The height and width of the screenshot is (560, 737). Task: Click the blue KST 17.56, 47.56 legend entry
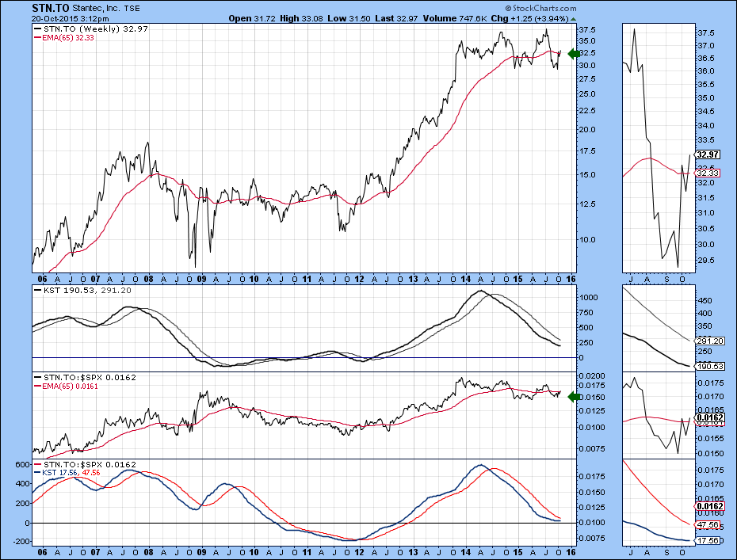(x=67, y=473)
